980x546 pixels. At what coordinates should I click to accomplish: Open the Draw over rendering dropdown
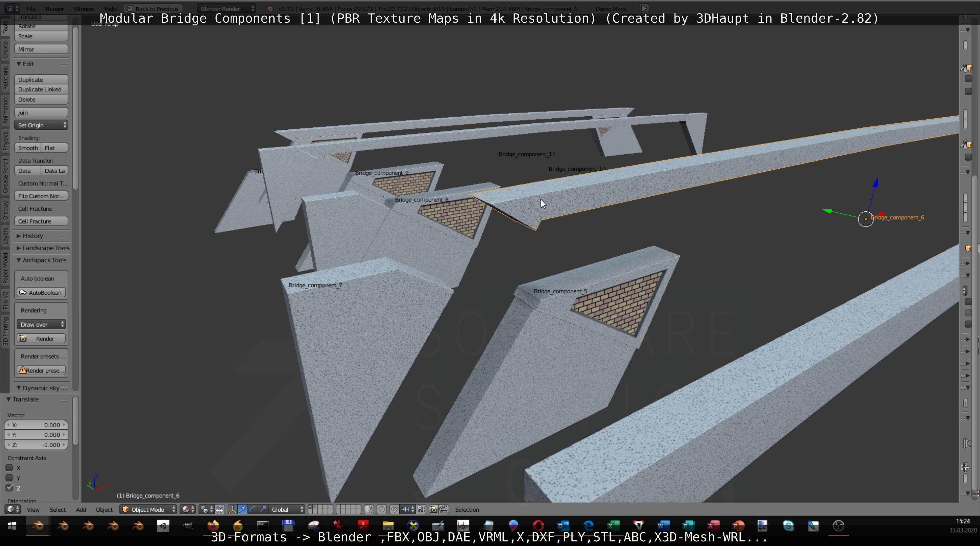coord(41,324)
